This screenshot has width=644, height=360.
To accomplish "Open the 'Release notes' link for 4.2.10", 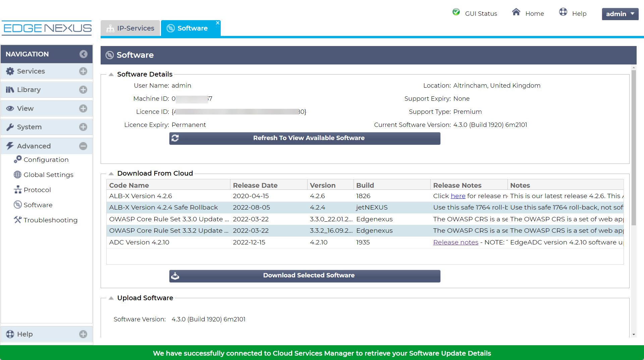I will 455,242.
